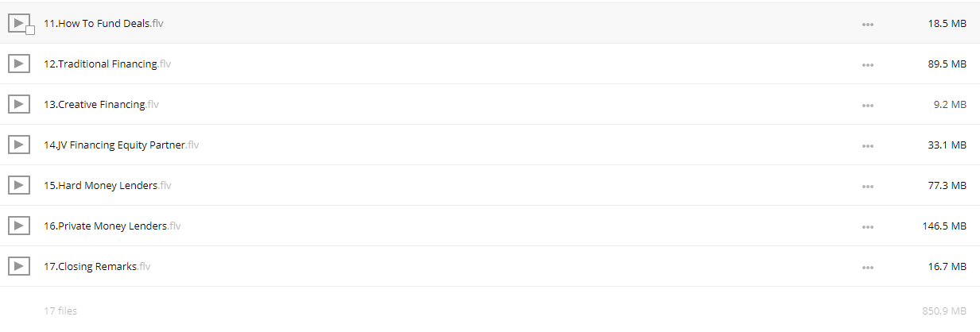Show ellipsis menu for 15.Hard Money Lenders
Screen dimensions: 980x332
click(x=867, y=187)
